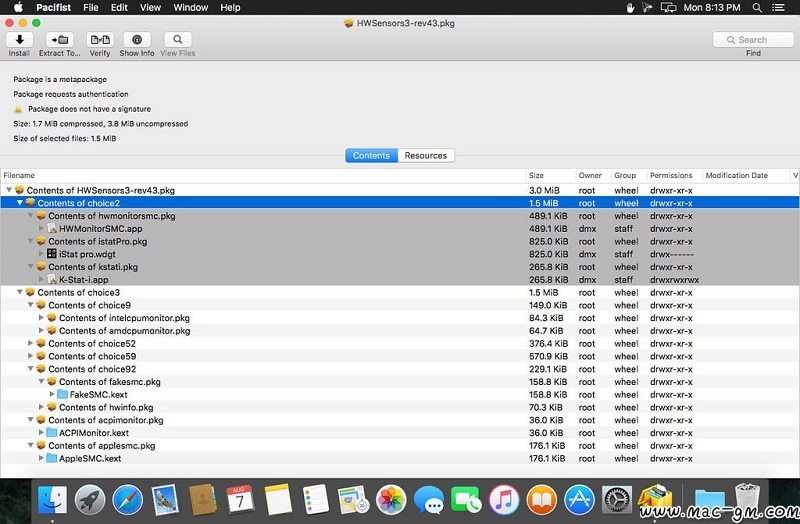800x524 pixels.
Task: Collapse Contents of HWSensors3-rev43.pkg root
Action: 9,190
